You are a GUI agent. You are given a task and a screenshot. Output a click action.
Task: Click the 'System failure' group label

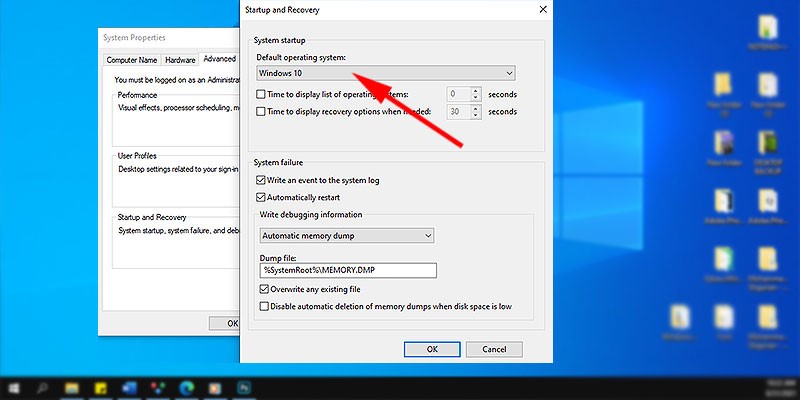pyautogui.click(x=278, y=163)
